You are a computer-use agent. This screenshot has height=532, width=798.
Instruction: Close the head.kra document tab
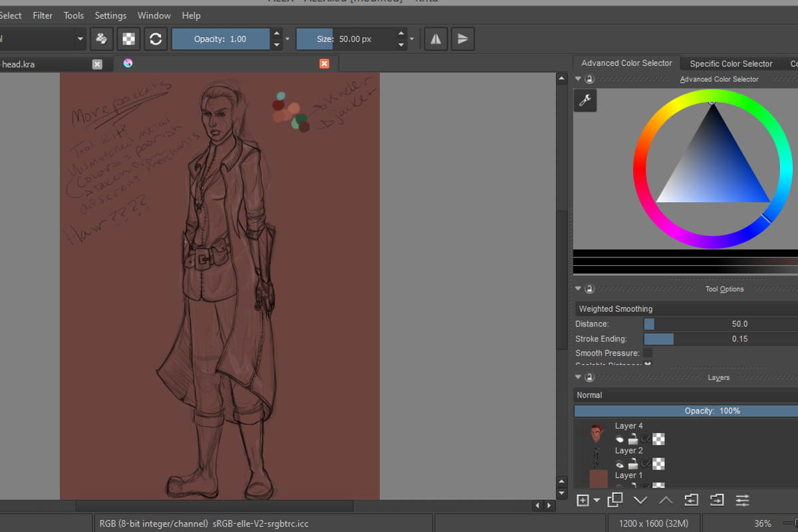click(x=97, y=64)
